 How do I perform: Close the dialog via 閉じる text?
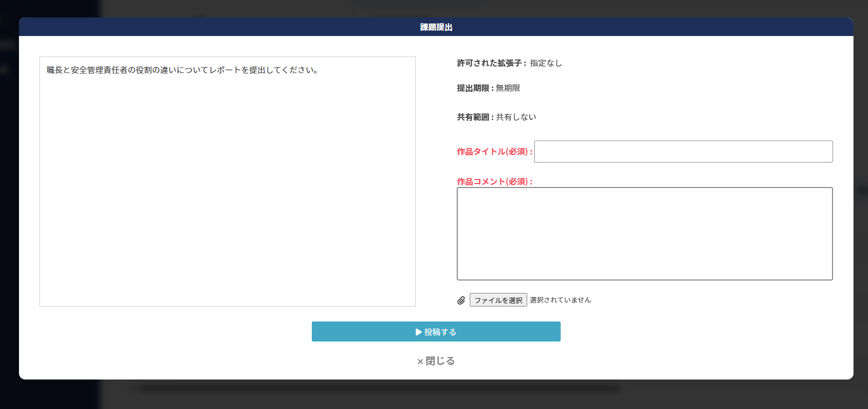pos(440,361)
